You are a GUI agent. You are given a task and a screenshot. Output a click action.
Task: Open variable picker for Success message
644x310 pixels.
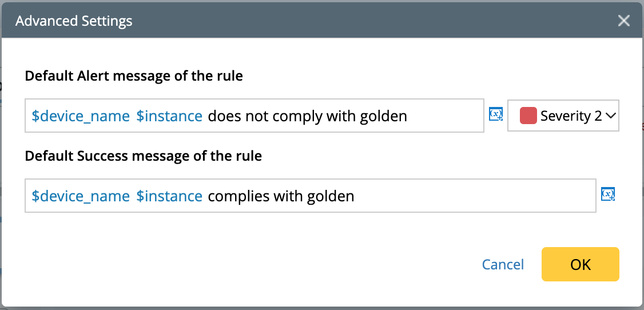click(x=608, y=194)
